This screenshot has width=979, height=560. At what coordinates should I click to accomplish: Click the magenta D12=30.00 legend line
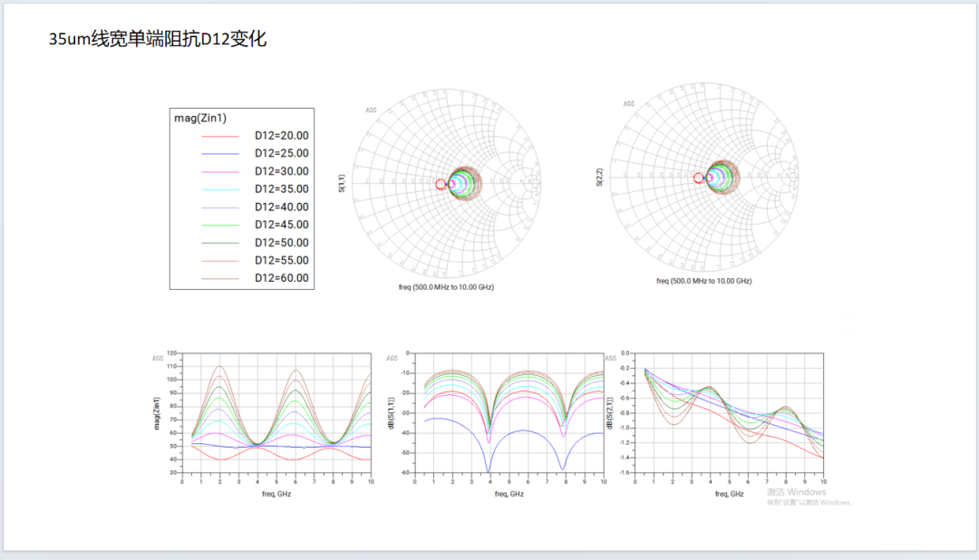219,171
